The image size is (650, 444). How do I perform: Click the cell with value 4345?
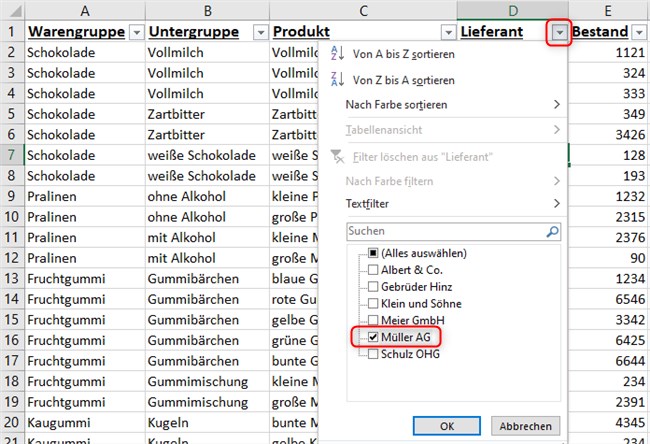point(608,422)
